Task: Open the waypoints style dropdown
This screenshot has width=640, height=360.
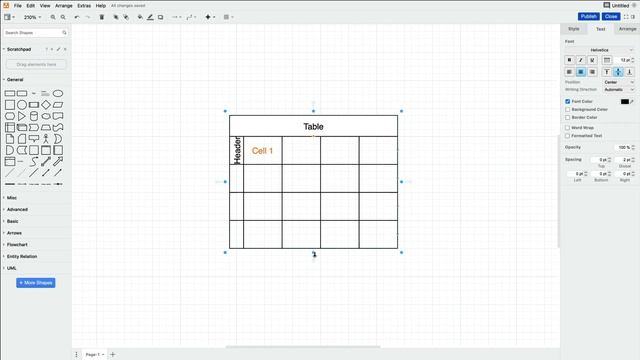Action: pos(191,17)
